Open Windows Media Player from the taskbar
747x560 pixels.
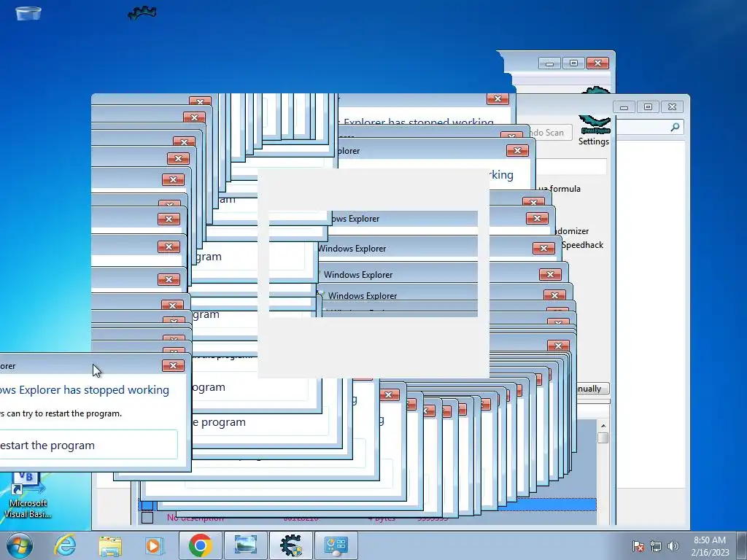[x=155, y=545]
